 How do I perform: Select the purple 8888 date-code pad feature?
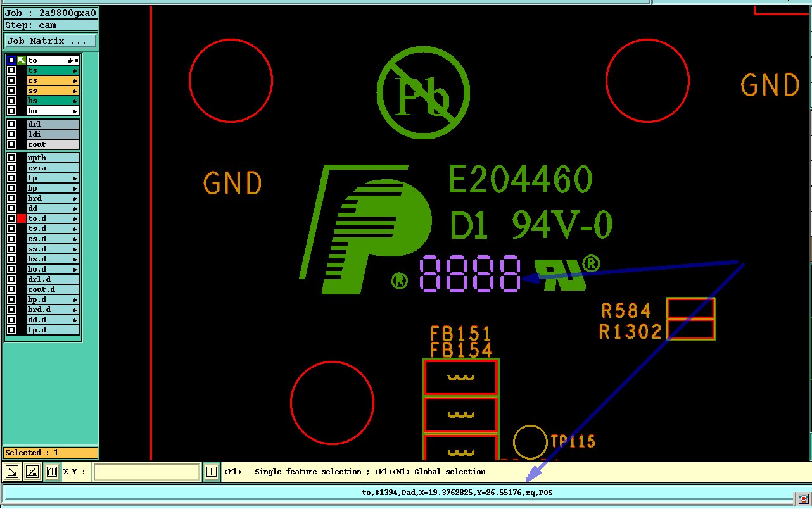470,274
